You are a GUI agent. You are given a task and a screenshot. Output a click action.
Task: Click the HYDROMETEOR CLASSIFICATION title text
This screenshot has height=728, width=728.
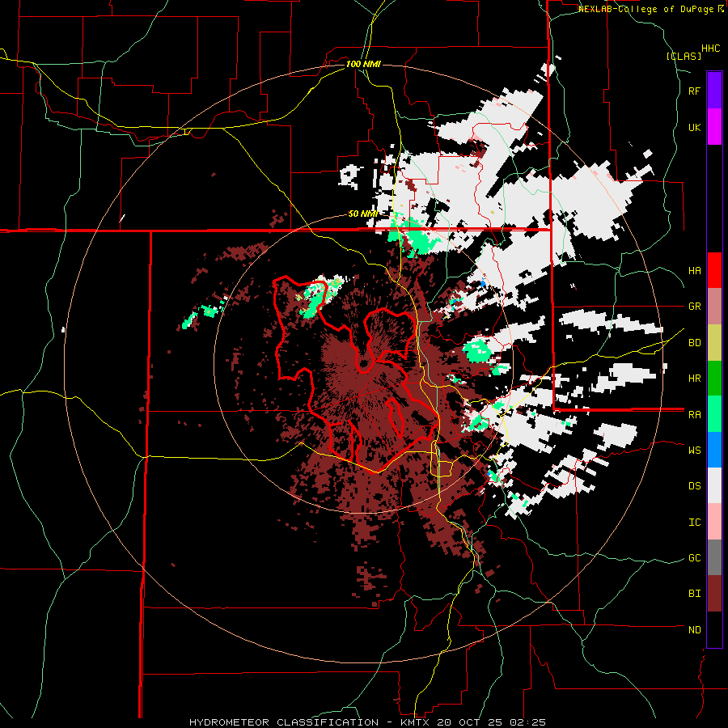[284, 722]
